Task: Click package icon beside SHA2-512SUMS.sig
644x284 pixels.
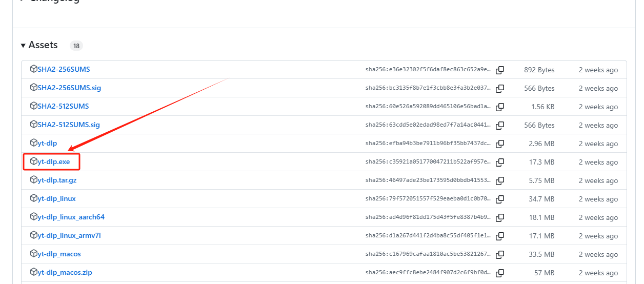Action: [34, 125]
